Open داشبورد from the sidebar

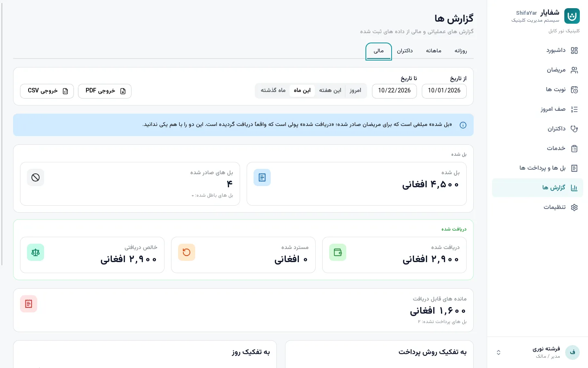(537, 50)
